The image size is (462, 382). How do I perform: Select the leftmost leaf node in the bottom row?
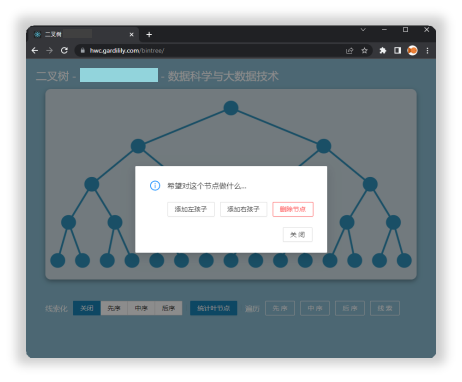[58, 260]
